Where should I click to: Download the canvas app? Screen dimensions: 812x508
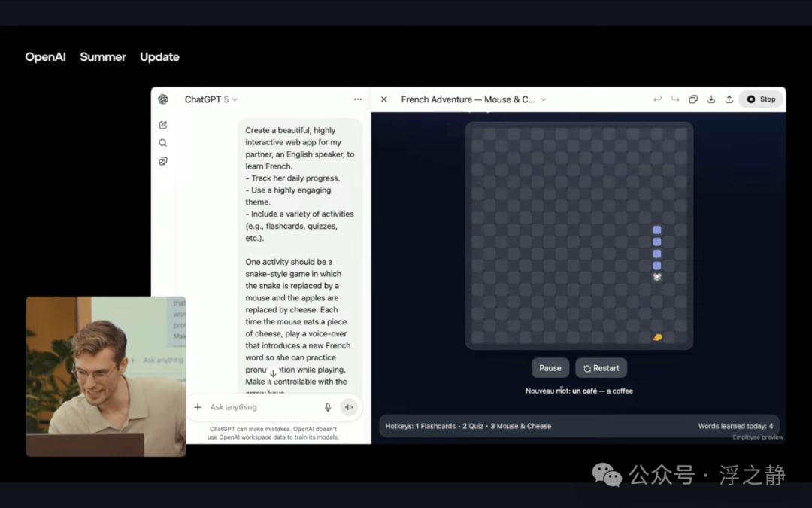[711, 99]
